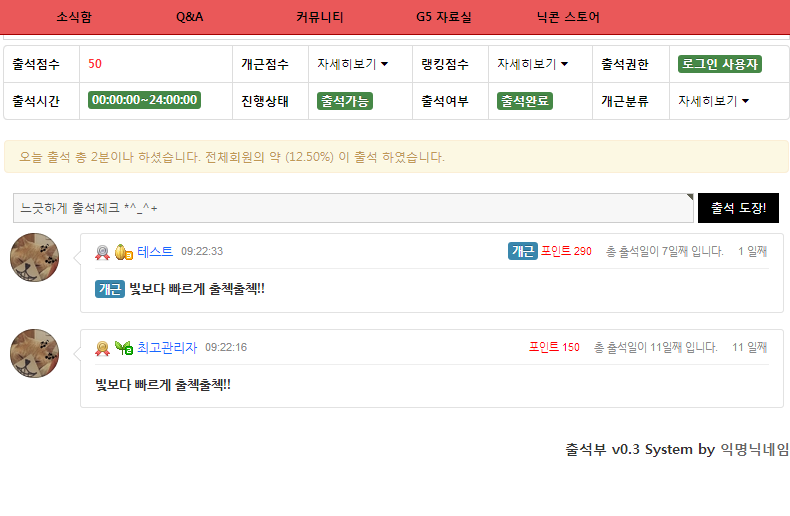Viewport: 790px width, 516px height.
Task: Click the 로그인 사용자 permission badge
Action: (x=719, y=64)
